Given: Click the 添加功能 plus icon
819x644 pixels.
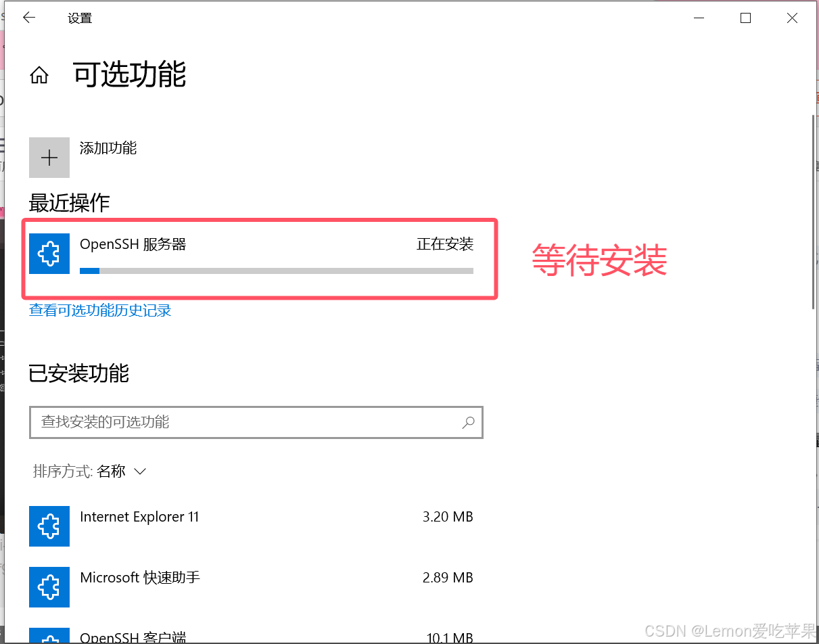Looking at the screenshot, I should [x=49, y=157].
